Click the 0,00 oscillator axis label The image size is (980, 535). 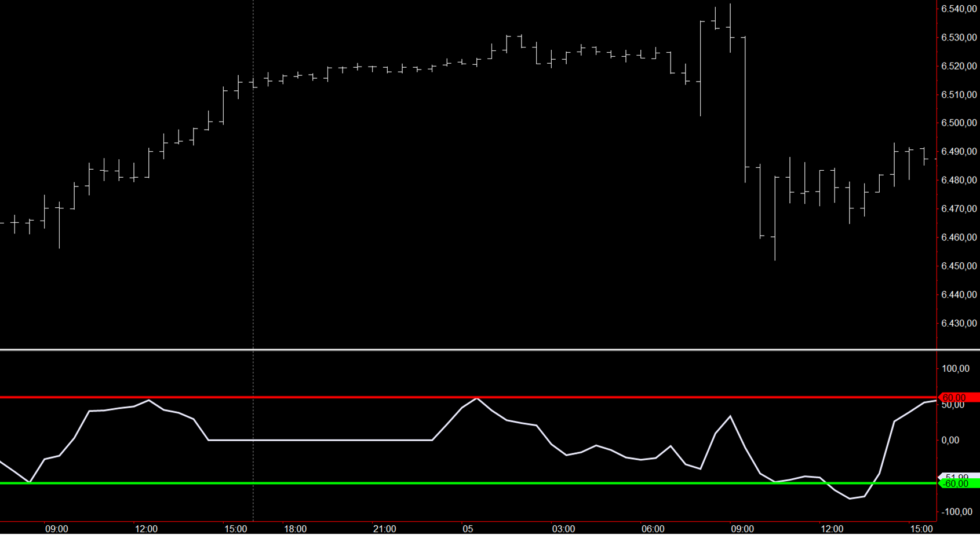coord(950,440)
